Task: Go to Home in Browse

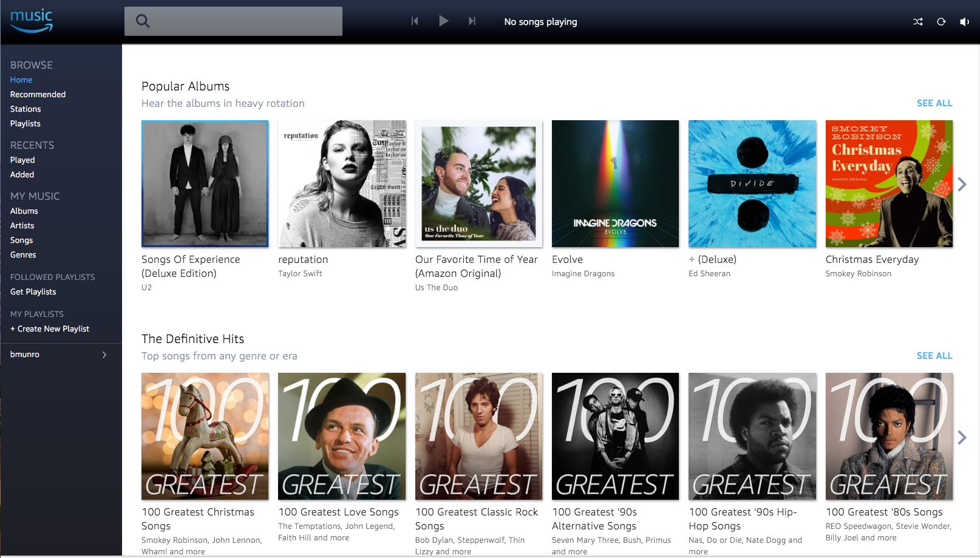Action: click(21, 80)
